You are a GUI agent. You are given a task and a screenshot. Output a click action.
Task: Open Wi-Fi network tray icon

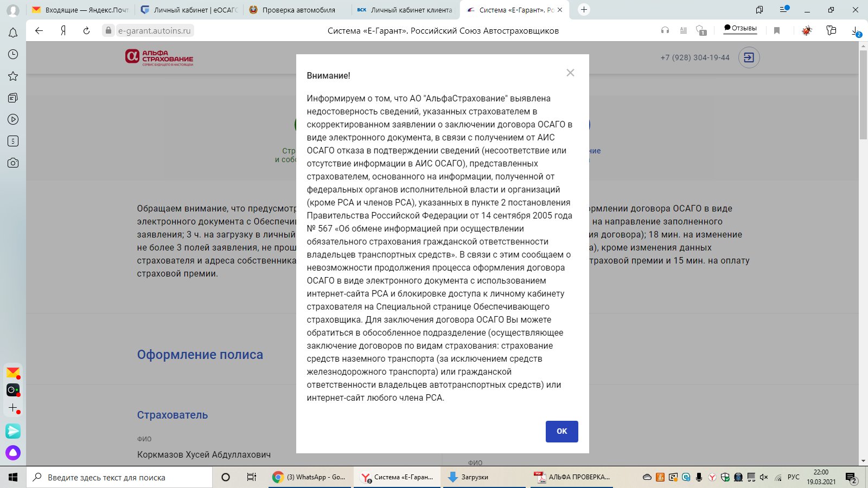[778, 477]
